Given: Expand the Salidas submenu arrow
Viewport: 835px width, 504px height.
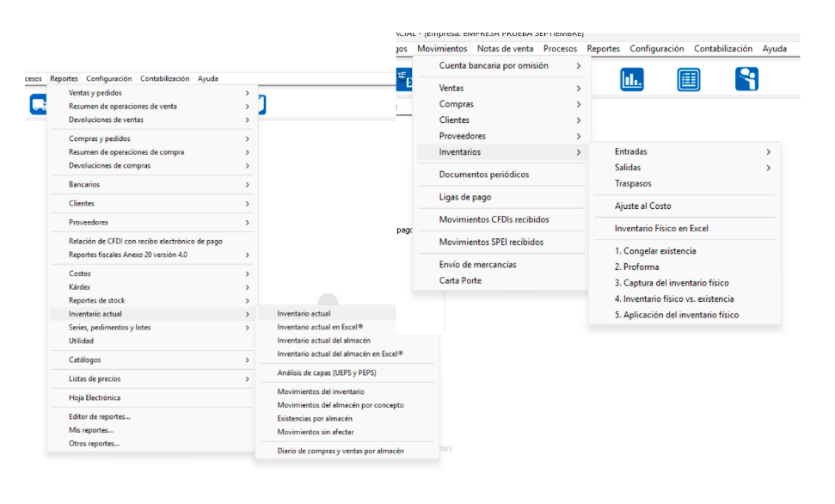Looking at the screenshot, I should point(768,169).
